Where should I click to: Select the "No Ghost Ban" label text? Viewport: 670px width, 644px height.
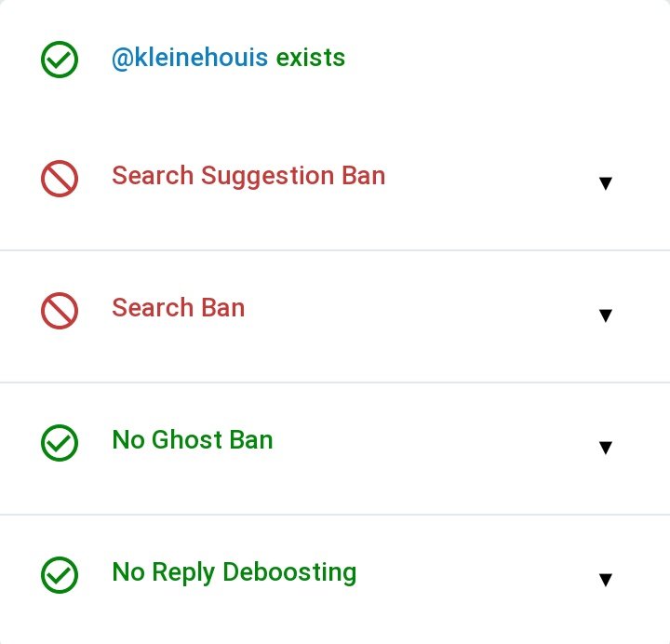192,439
